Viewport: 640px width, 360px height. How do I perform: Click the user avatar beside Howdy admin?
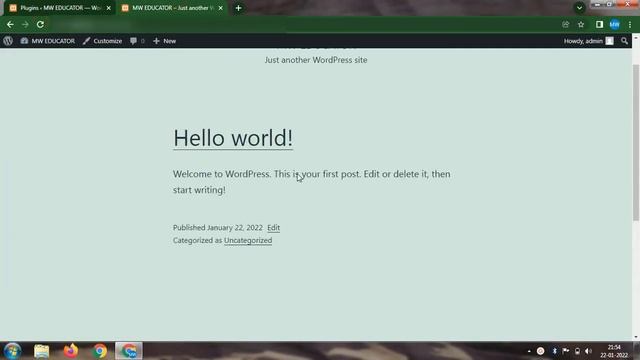(x=609, y=41)
